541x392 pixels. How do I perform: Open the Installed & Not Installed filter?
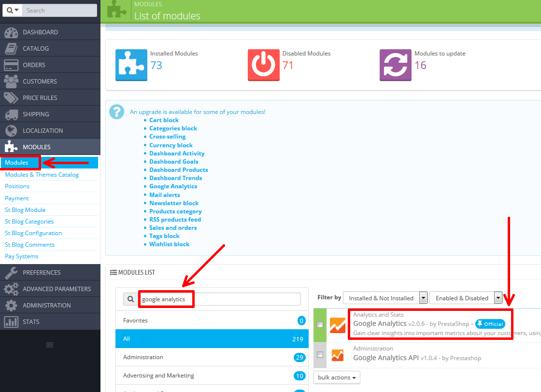pos(385,298)
